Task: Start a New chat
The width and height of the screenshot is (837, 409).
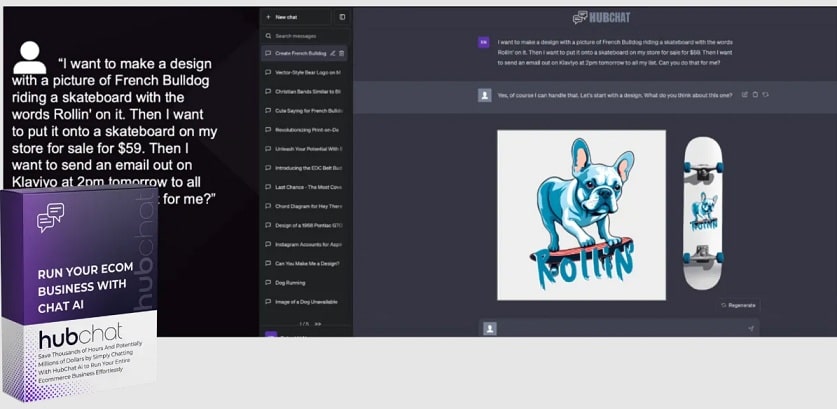Action: click(x=296, y=17)
